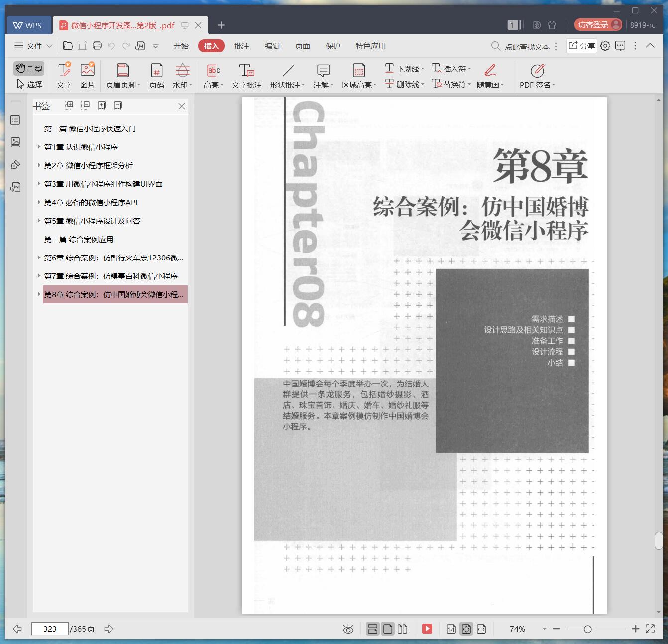Go to previous page arrow
668x644 pixels.
click(17, 629)
